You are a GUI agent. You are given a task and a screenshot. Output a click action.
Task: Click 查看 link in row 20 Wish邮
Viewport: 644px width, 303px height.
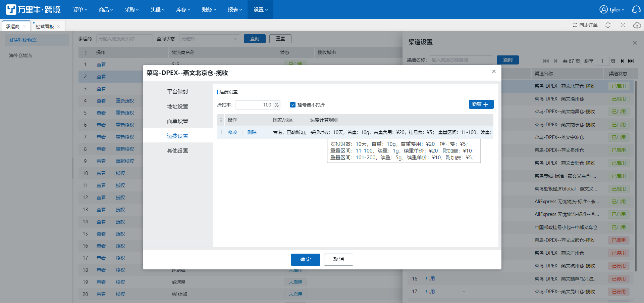pyautogui.click(x=101, y=294)
